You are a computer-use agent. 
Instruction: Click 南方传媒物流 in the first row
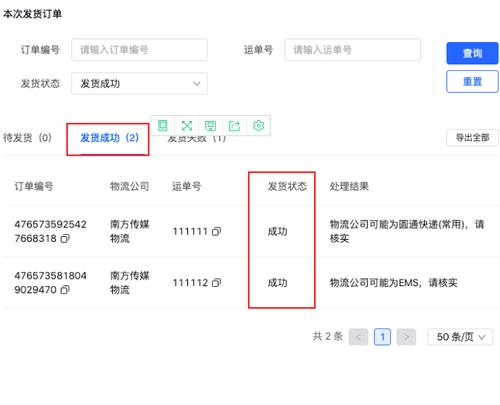point(129,231)
